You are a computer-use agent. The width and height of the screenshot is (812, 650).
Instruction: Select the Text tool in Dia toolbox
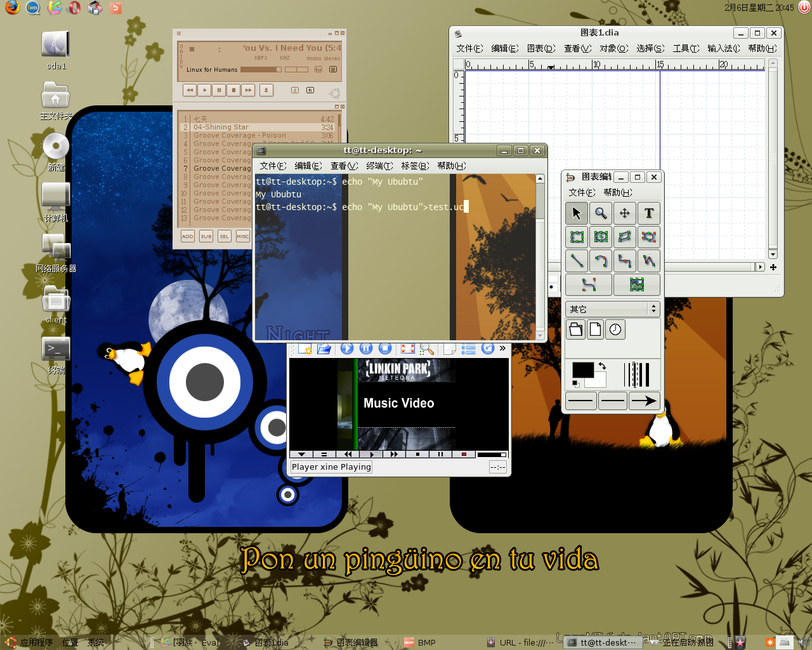649,213
